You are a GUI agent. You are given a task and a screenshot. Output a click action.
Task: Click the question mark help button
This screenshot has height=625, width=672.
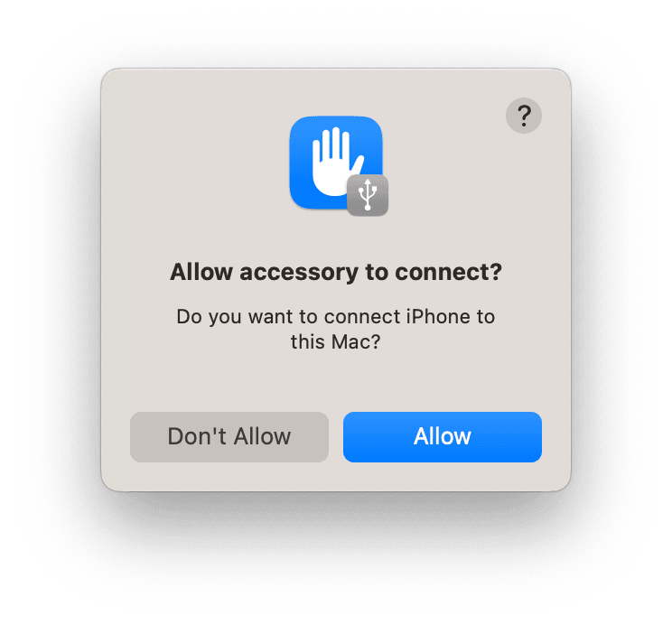coord(523,116)
